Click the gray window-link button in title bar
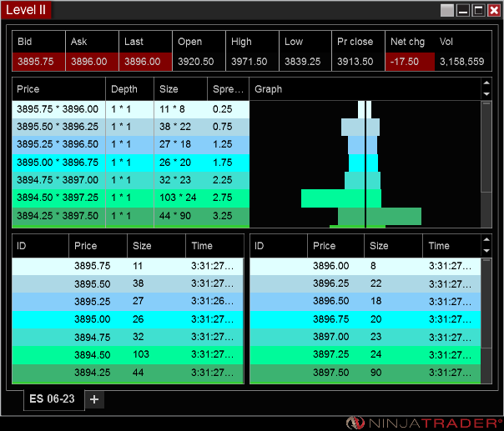The height and width of the screenshot is (431, 504). click(447, 10)
